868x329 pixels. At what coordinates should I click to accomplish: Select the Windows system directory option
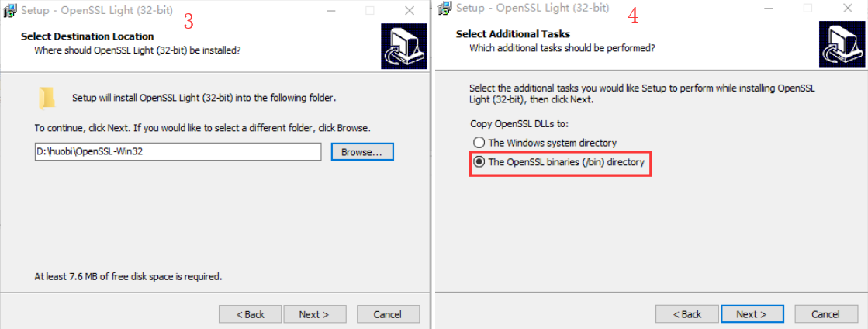(x=479, y=143)
